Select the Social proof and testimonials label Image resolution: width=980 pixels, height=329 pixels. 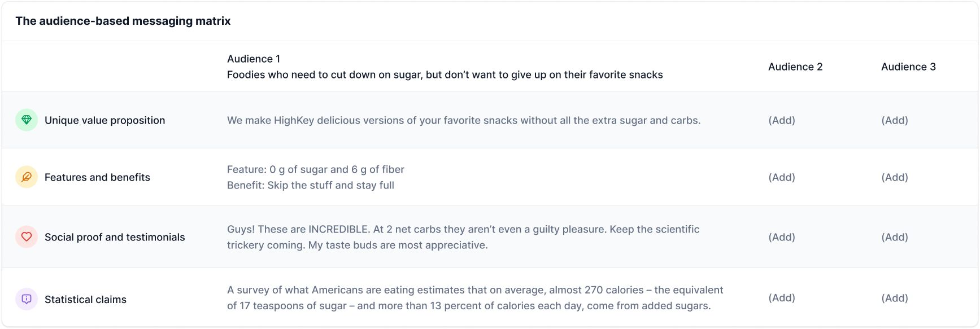(115, 237)
